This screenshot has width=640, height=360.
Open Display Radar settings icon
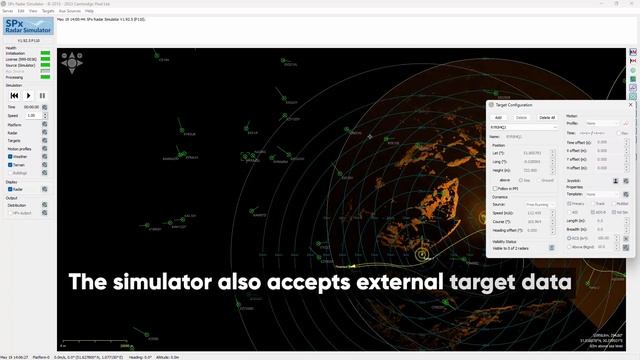[x=44, y=189]
